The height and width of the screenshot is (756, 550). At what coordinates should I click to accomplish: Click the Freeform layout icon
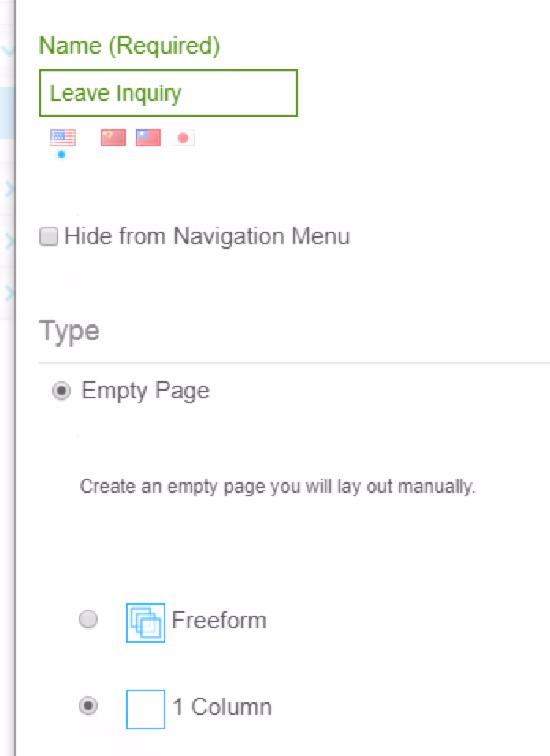click(x=146, y=622)
